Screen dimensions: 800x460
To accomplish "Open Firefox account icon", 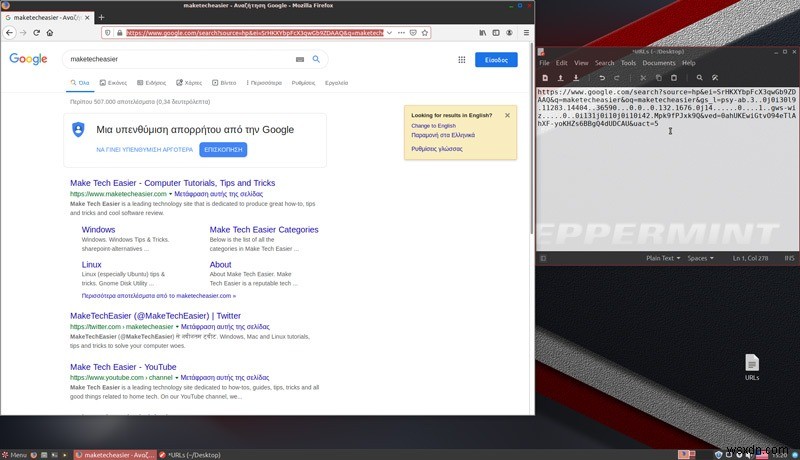I will 509,33.
